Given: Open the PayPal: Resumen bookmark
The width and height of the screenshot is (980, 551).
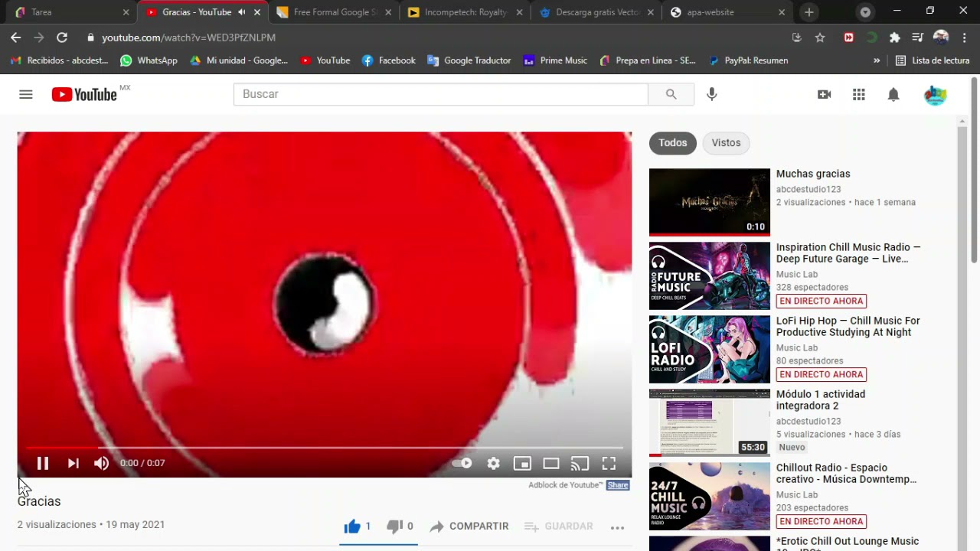Looking at the screenshot, I should (748, 60).
